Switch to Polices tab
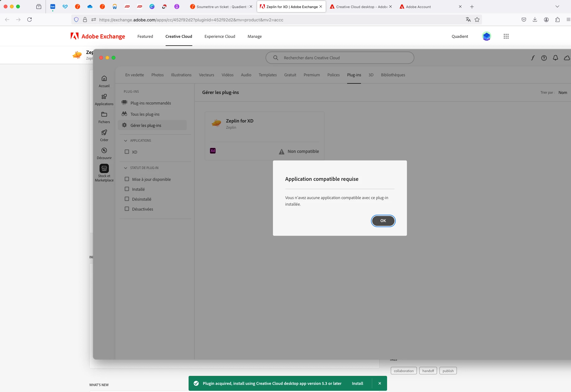Image resolution: width=571 pixels, height=392 pixels. pyautogui.click(x=333, y=75)
